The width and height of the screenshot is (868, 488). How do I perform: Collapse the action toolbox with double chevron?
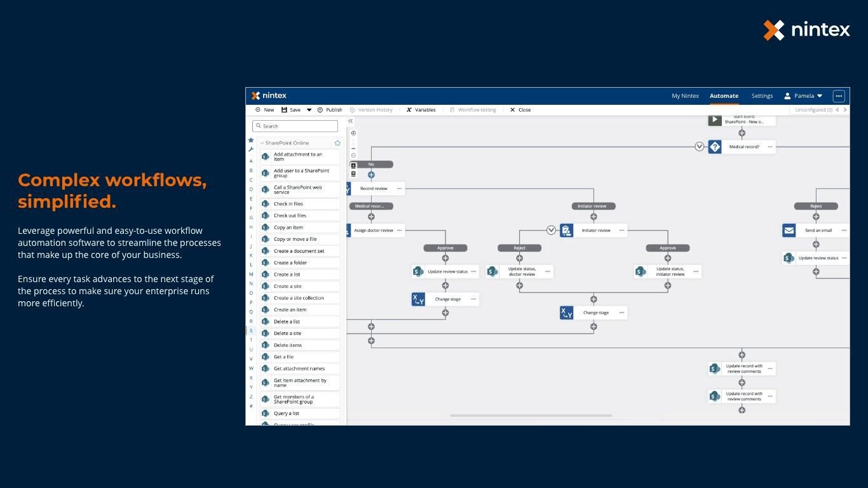tap(350, 121)
